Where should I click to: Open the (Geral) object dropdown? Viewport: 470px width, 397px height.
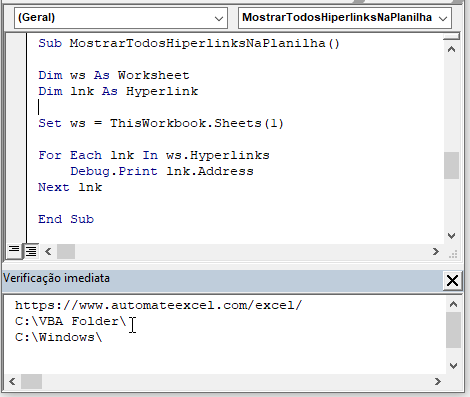point(121,18)
